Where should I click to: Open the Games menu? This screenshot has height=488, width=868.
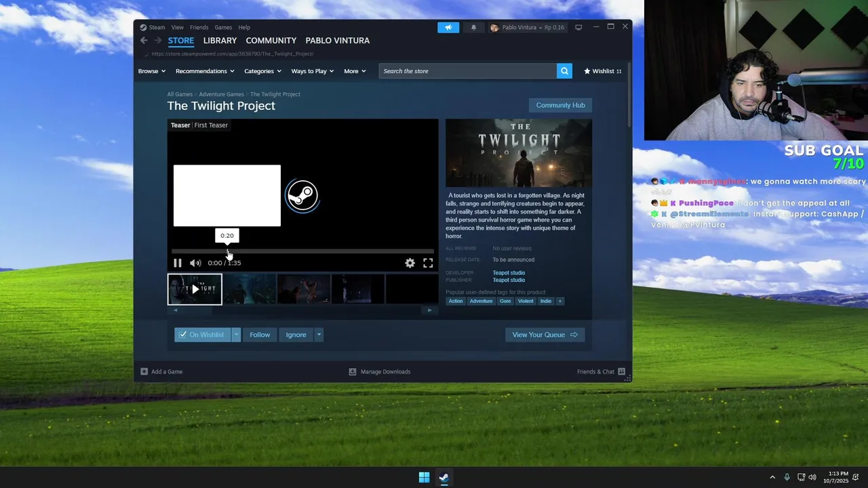223,27
